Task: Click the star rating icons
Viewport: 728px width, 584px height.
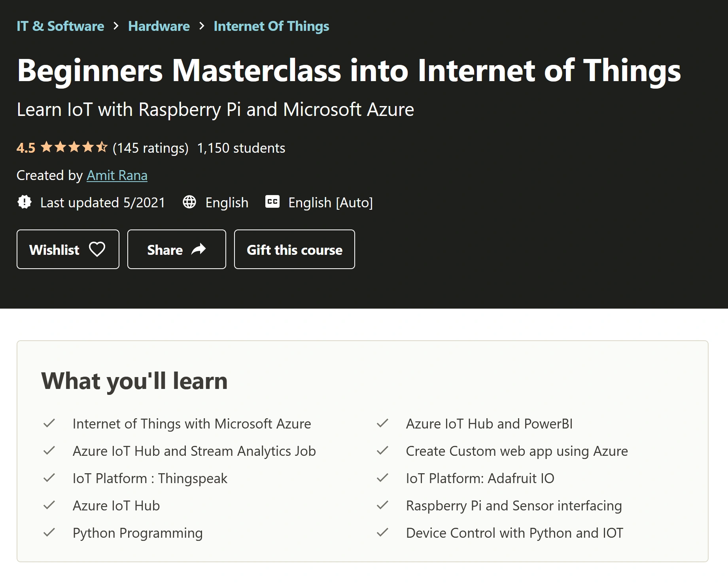Action: coord(74,147)
